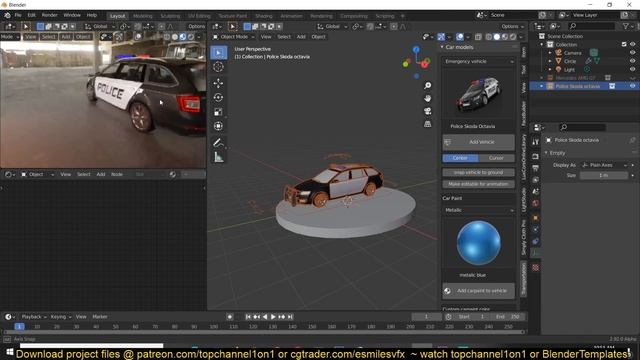Hide Light object via eye icon
This screenshot has height=360, width=640.
(633, 69)
